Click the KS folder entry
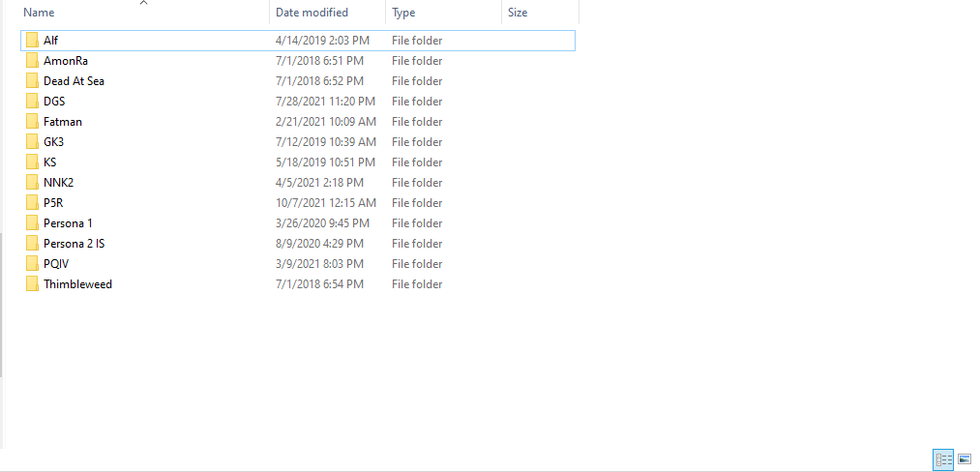The height and width of the screenshot is (472, 980). (x=49, y=162)
